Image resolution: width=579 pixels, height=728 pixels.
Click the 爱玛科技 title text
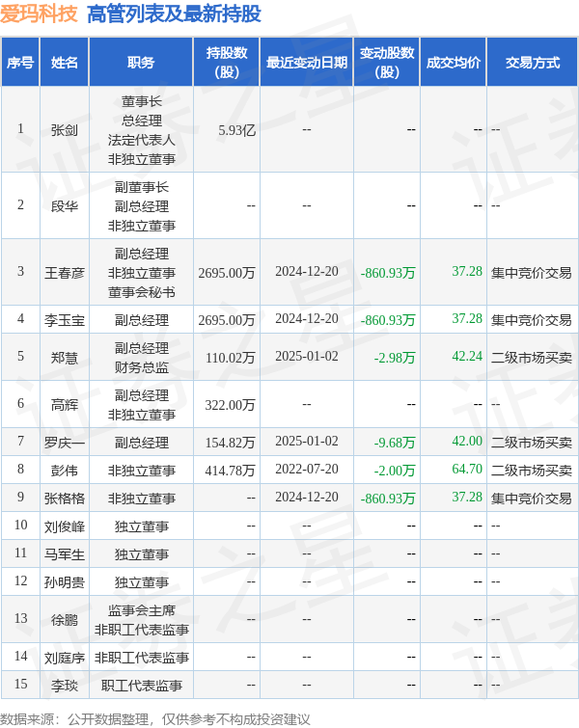click(39, 13)
